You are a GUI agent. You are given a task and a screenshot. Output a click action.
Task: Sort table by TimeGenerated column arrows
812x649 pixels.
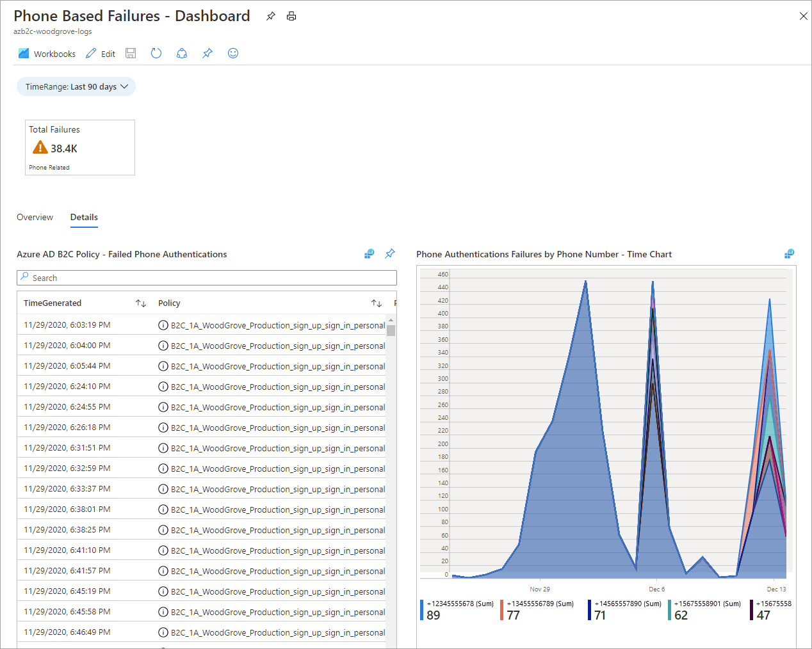tap(141, 303)
